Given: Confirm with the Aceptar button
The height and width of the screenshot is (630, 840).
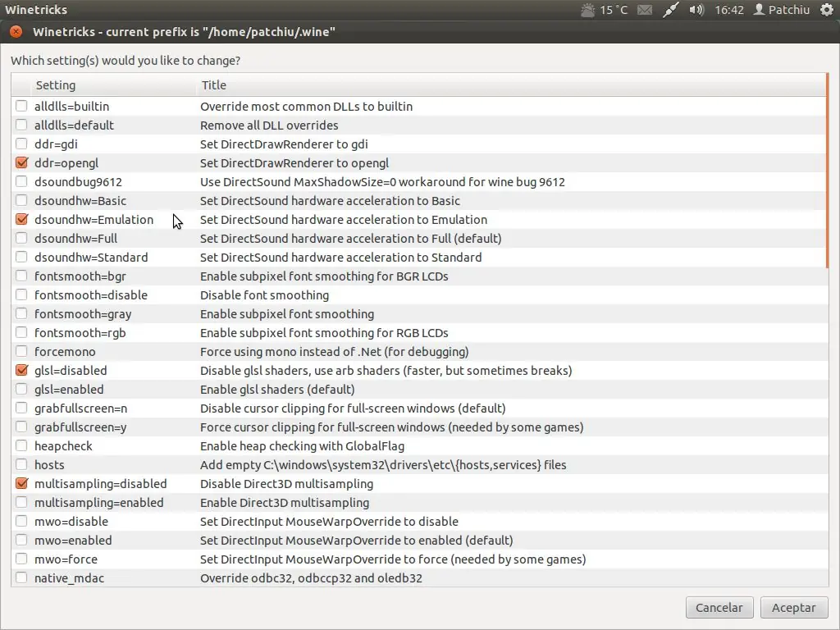Looking at the screenshot, I should pos(794,608).
